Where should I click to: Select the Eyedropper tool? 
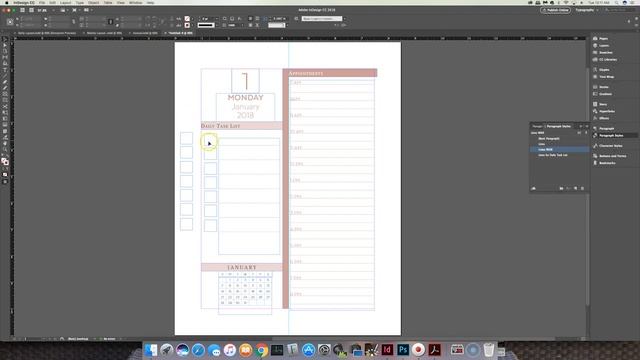(5, 138)
